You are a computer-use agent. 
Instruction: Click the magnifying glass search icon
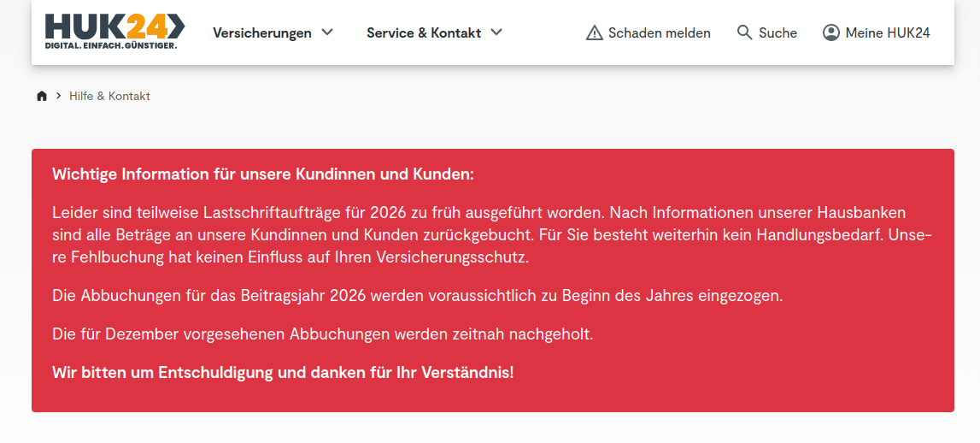click(x=744, y=32)
